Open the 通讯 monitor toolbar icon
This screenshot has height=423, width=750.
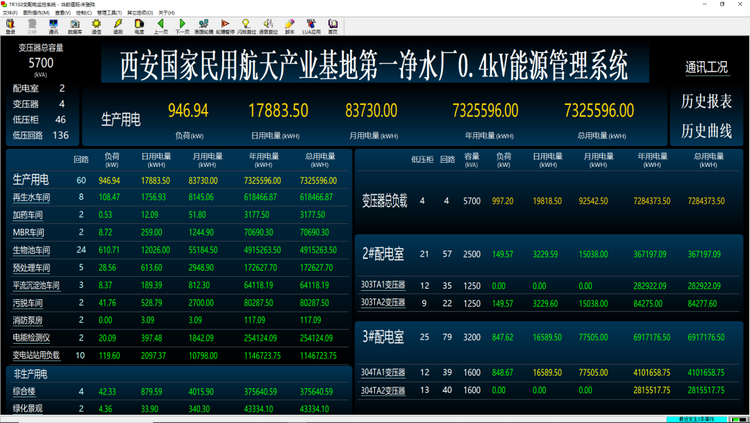coord(53,26)
